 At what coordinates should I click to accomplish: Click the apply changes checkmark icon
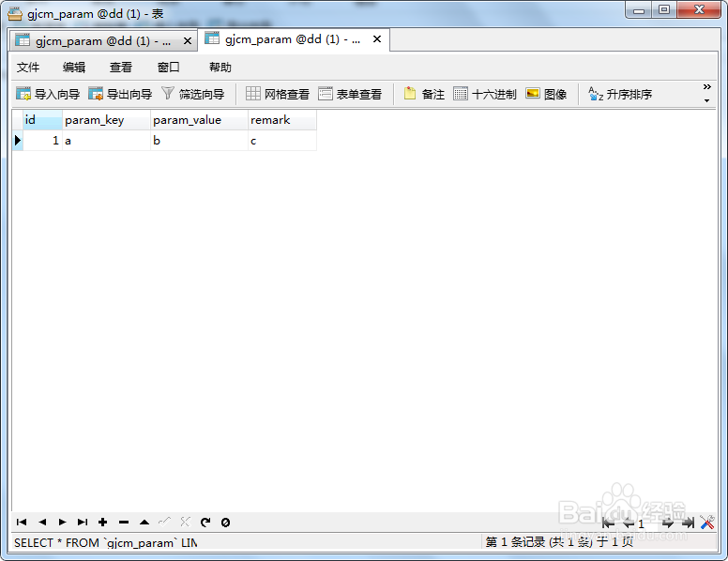[x=165, y=522]
